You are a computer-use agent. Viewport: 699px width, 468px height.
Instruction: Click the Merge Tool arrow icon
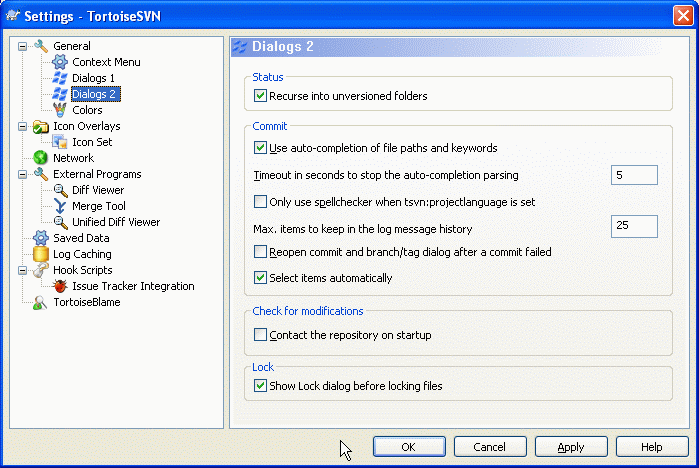60,206
